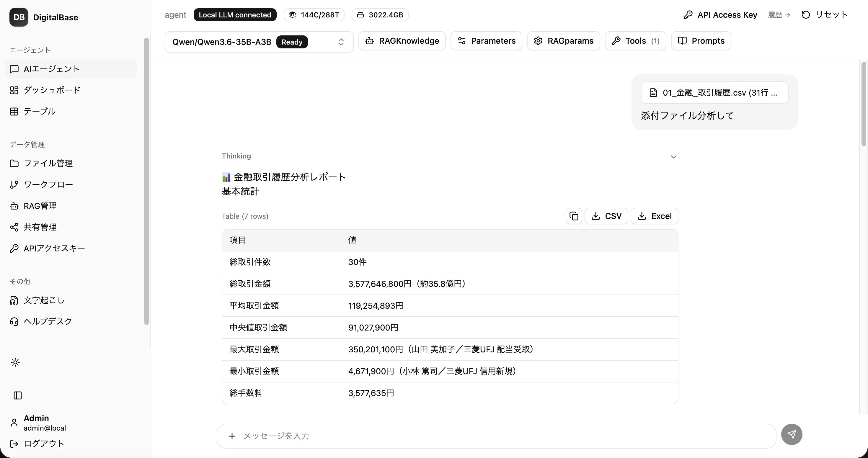The height and width of the screenshot is (458, 868).
Task: Click the ヘルプデスク headset icon
Action: 14,322
